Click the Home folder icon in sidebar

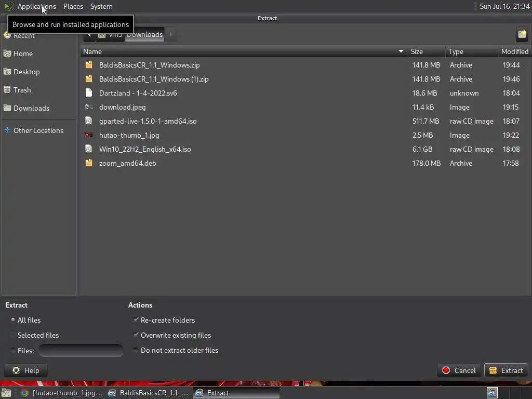click(x=7, y=54)
